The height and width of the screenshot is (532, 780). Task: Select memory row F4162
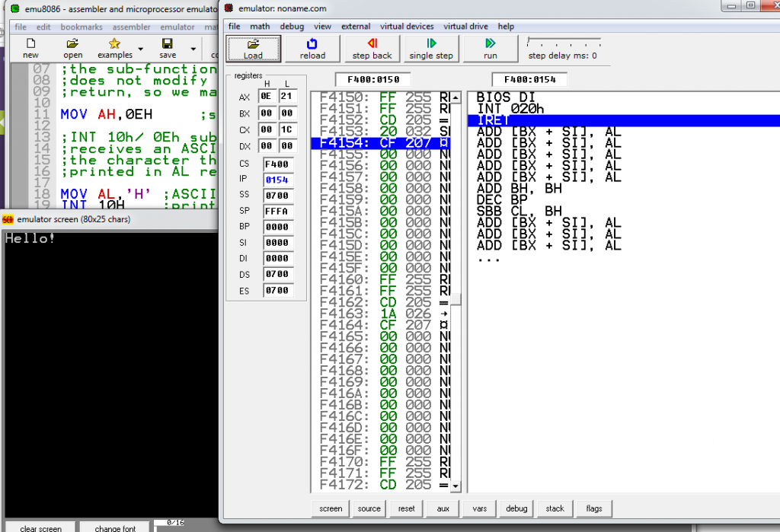tap(381, 303)
